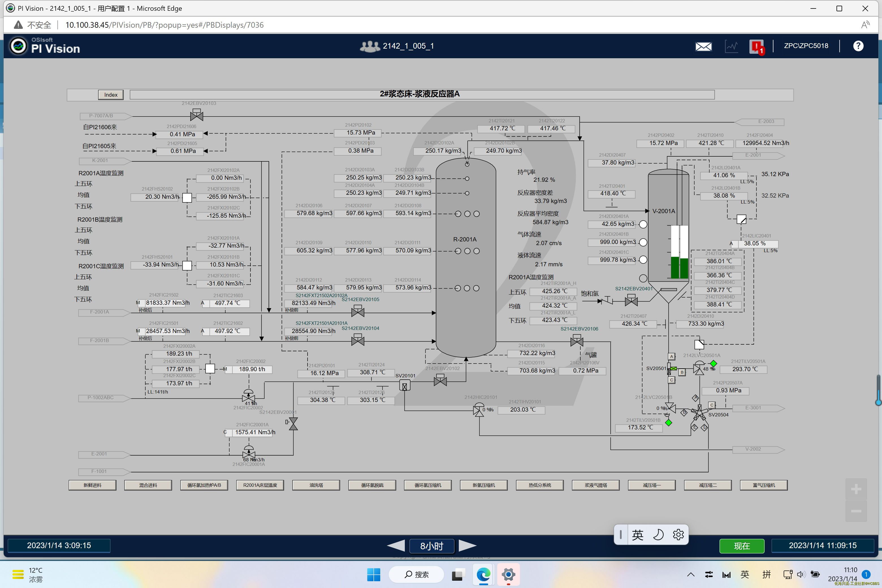882x588 pixels.
Task: Open Settings gear in taskbar
Action: (508, 574)
